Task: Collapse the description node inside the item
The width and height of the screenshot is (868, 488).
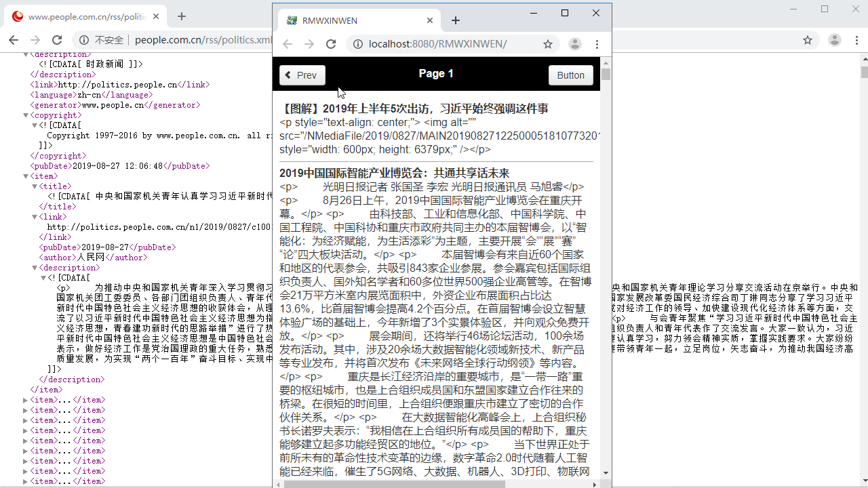Action: click(35, 268)
